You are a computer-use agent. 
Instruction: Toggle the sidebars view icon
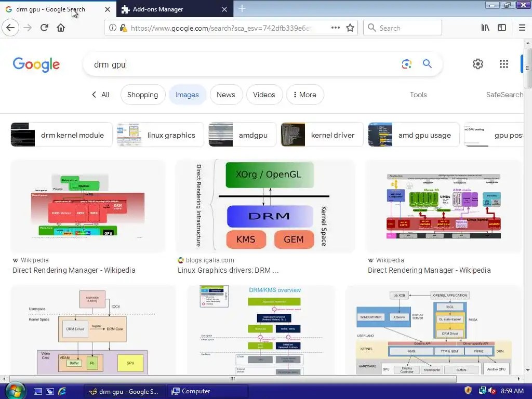click(x=502, y=28)
